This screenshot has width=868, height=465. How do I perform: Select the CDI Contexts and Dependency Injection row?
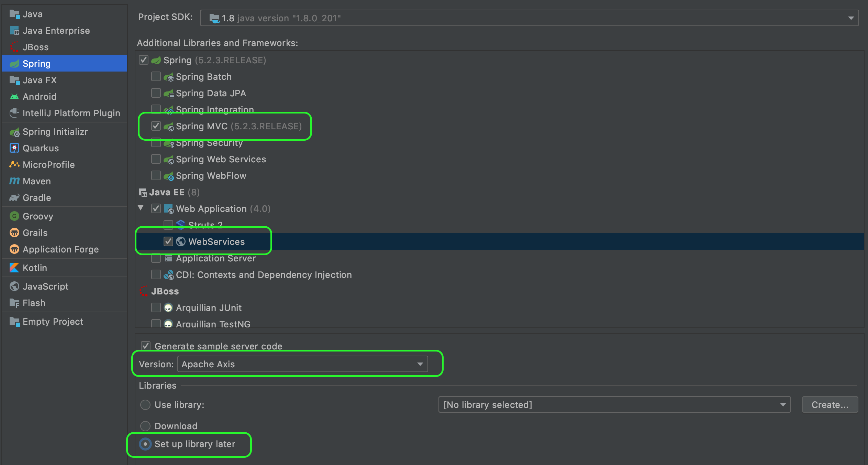click(x=263, y=274)
